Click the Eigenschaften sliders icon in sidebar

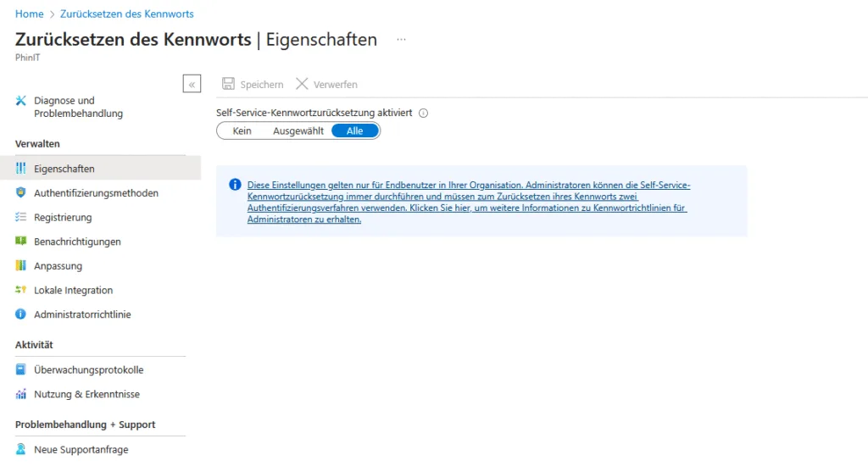pos(21,169)
